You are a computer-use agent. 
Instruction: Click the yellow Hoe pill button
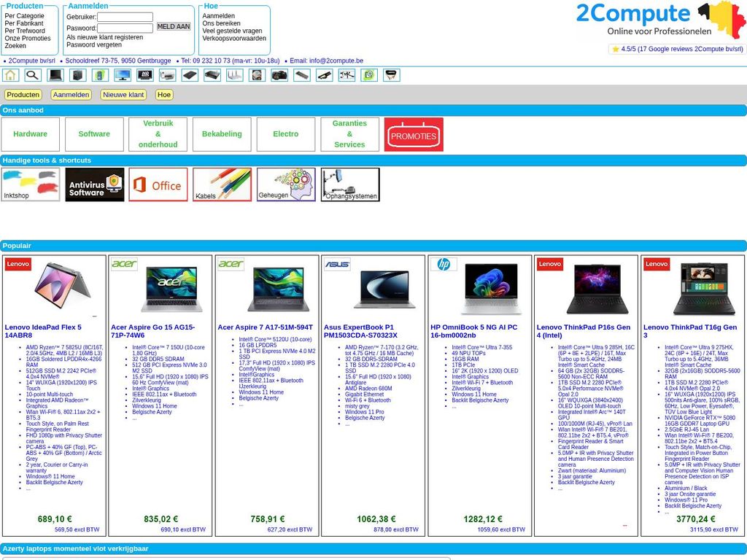click(164, 95)
